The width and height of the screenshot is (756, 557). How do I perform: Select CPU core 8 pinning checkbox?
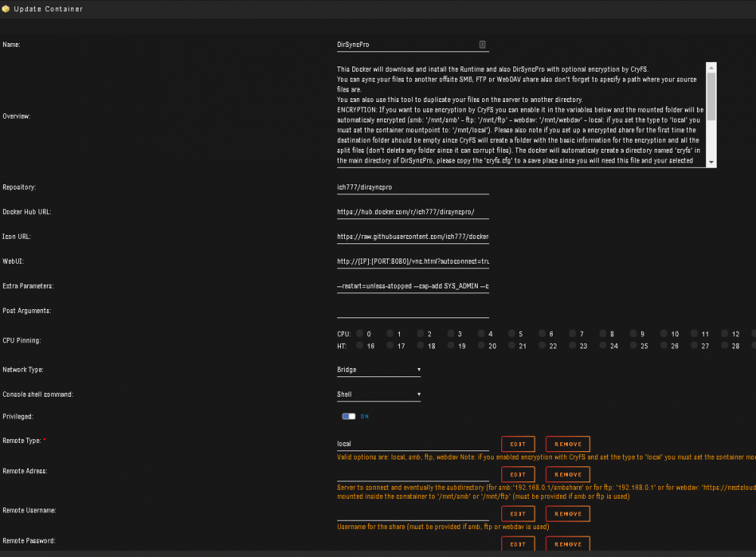click(603, 333)
